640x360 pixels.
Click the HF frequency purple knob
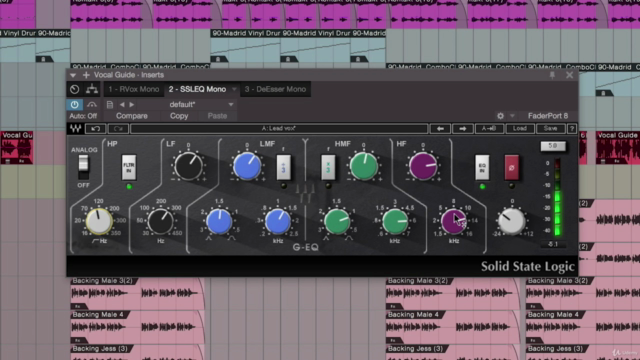tap(453, 221)
